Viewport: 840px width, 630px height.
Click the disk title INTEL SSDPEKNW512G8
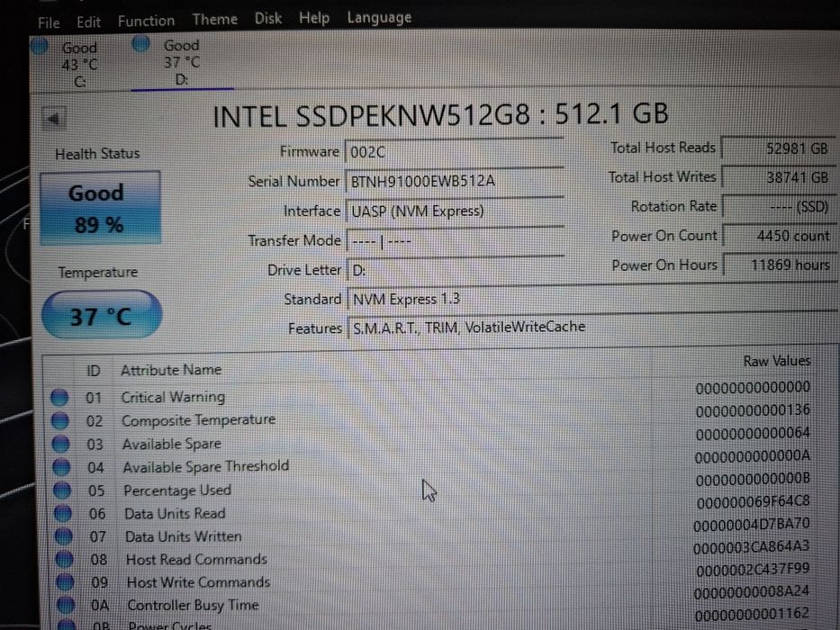[x=371, y=115]
